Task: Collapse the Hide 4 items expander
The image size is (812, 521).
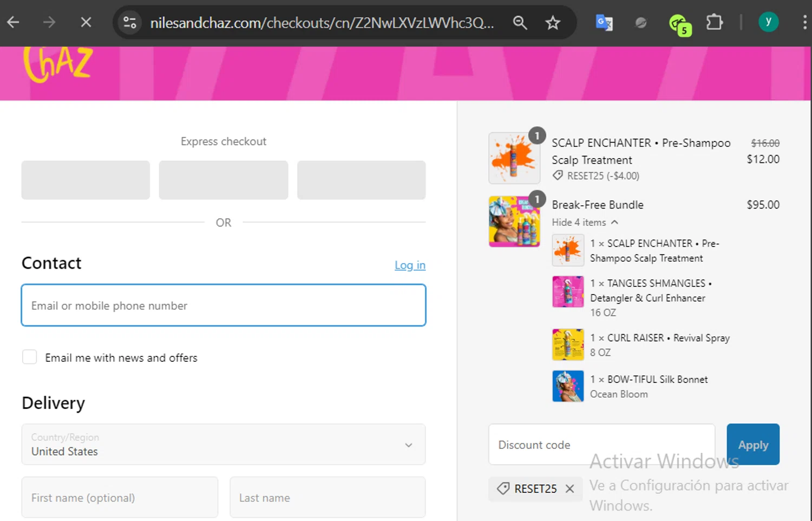Action: point(585,222)
